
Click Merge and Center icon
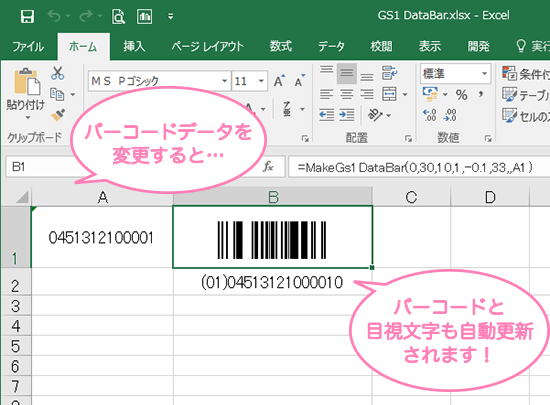coord(389,94)
